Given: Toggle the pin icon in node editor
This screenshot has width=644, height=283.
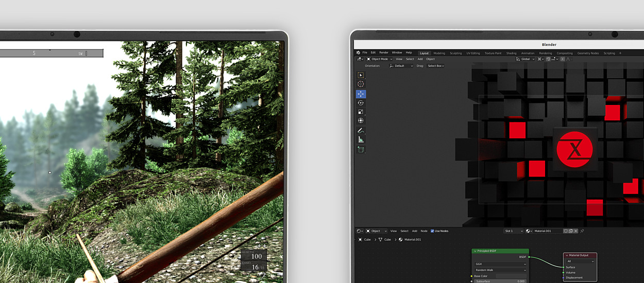Looking at the screenshot, I should 582,231.
